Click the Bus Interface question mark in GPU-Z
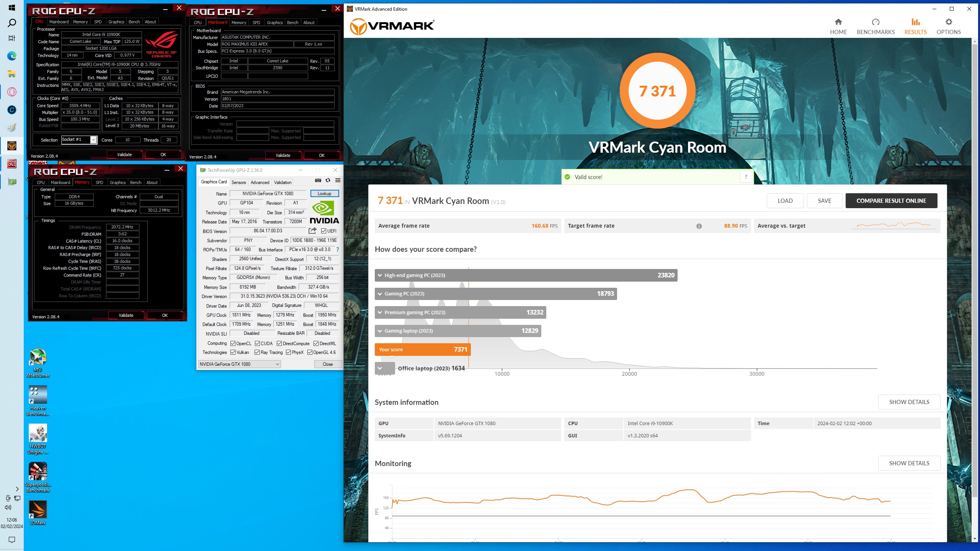The width and height of the screenshot is (980, 551). 337,249
